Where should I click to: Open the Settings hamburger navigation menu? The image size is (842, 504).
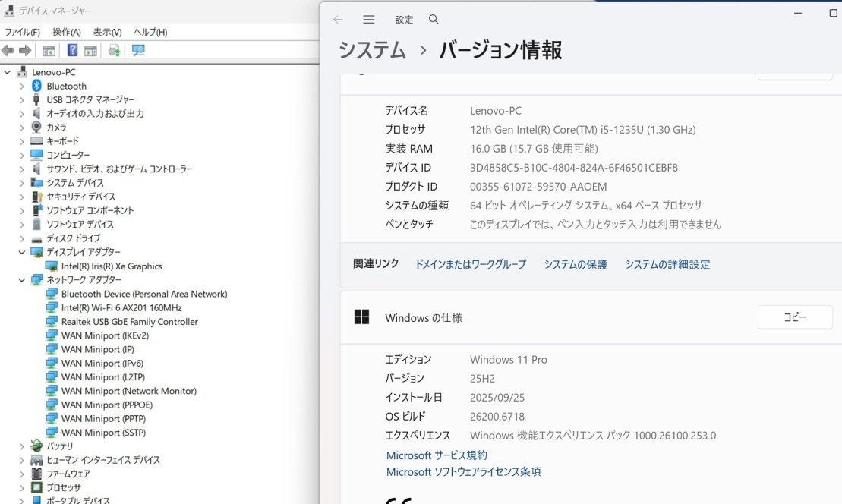(x=369, y=20)
